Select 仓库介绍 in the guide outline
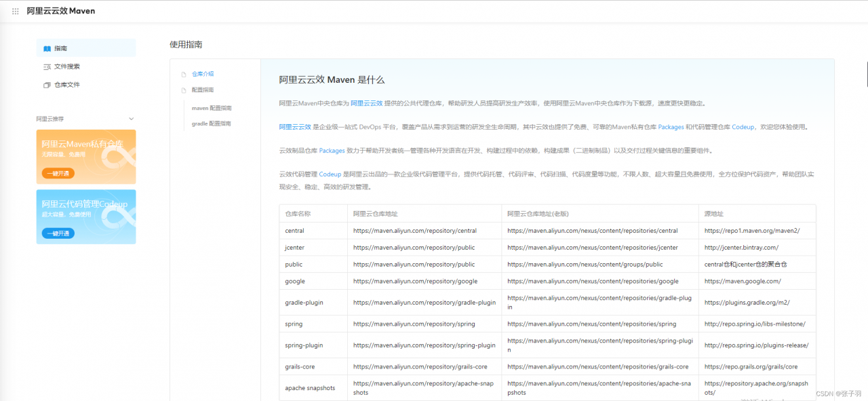The height and width of the screenshot is (401, 868). (x=203, y=74)
